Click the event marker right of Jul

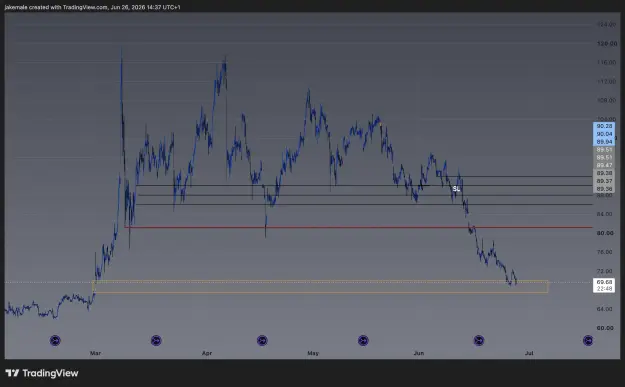tap(588, 340)
